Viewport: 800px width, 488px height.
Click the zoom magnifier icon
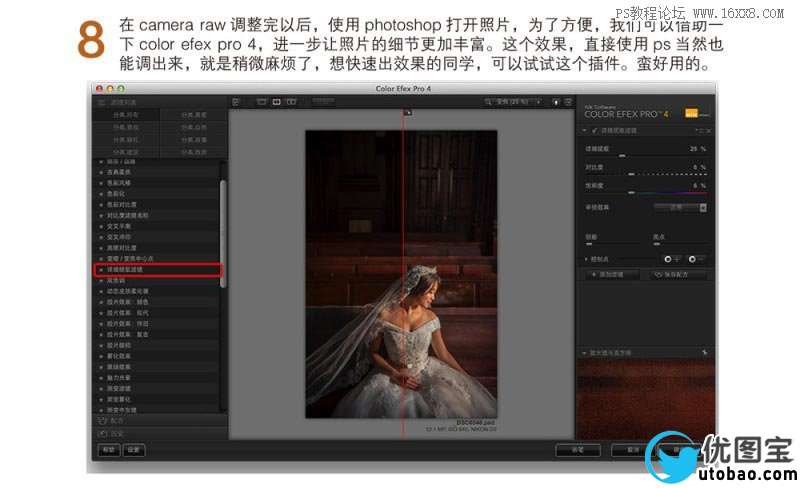[488, 102]
